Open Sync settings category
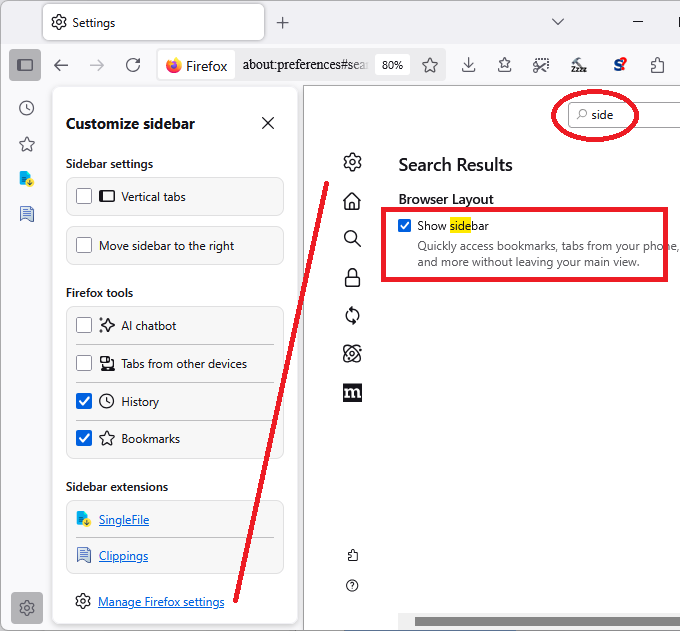 tap(352, 316)
